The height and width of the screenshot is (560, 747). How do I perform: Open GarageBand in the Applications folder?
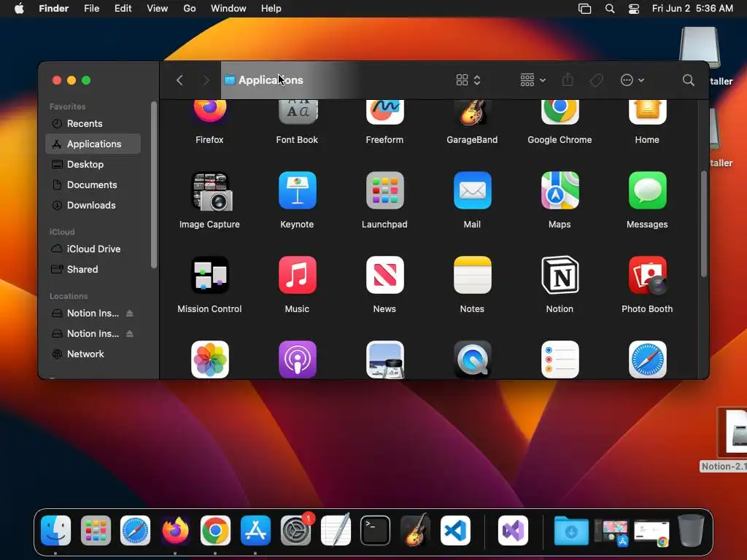(x=472, y=112)
